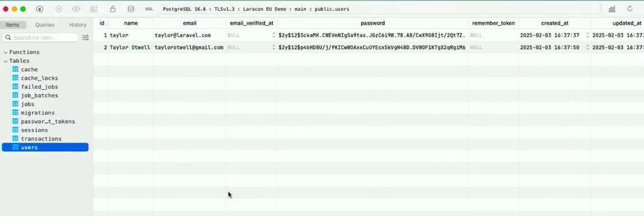The width and height of the screenshot is (644, 216).
Task: Click the refresh arrow icon
Action: coord(630,8)
